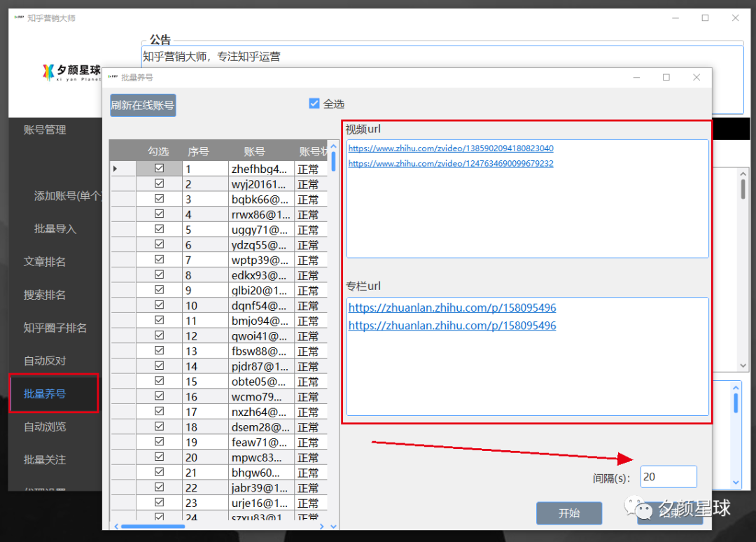This screenshot has height=542, width=756.
Task: Uncheck row 3 bqbk66 checkbox
Action: coord(159,199)
